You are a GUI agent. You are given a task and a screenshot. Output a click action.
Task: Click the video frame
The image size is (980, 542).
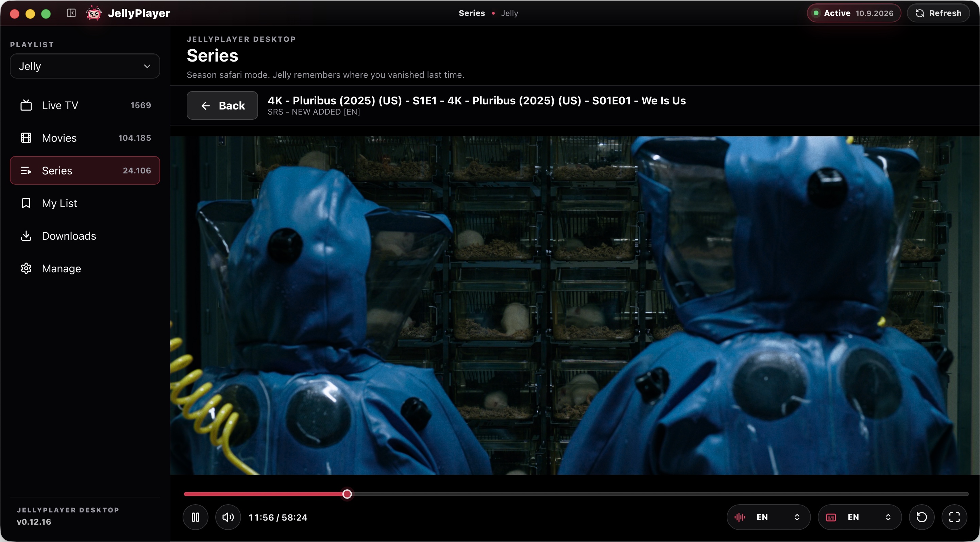(575, 305)
